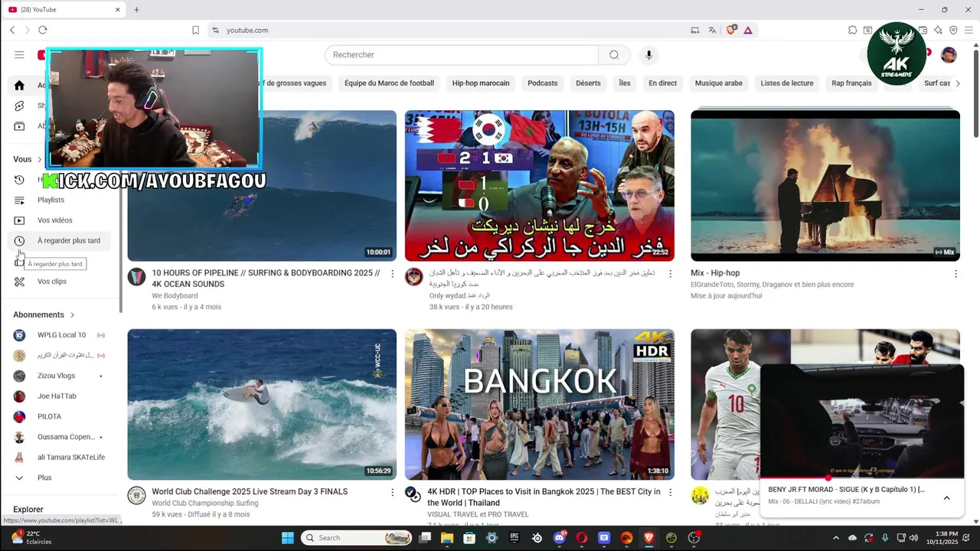Screen dimensions: 980x551
Task: Open the World Club Challenge surfing thumbnail
Action: 262,404
